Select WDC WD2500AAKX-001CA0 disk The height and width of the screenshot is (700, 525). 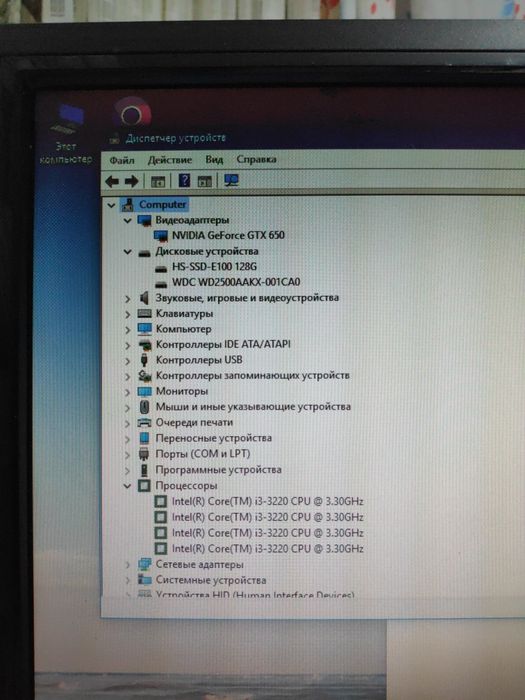[236, 282]
